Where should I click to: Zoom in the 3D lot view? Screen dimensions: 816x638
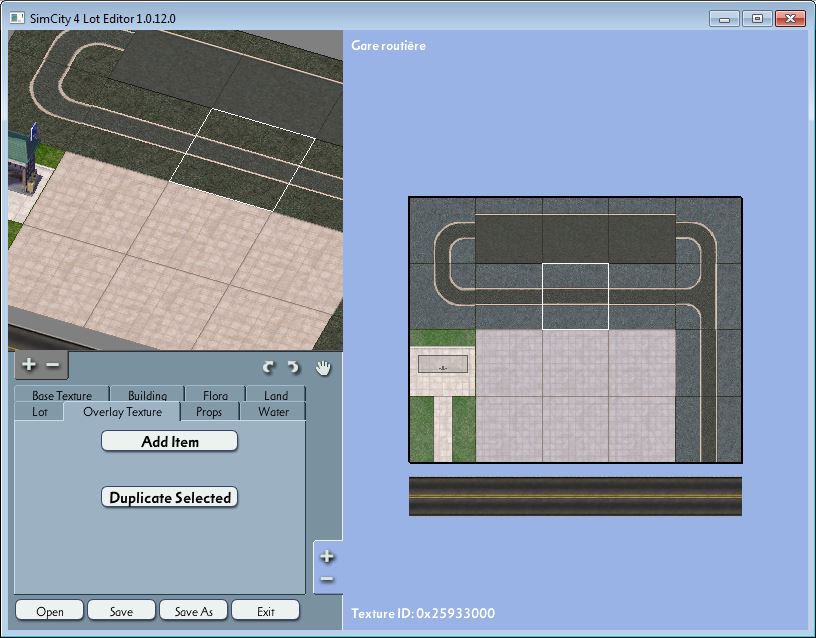pos(29,365)
